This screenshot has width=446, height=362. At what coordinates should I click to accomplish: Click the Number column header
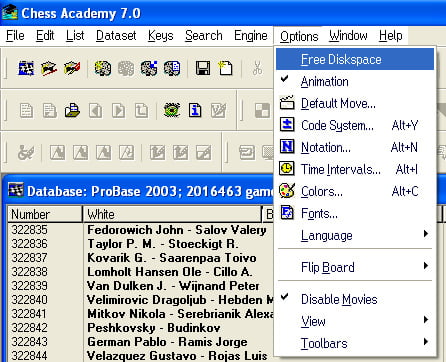coord(45,214)
